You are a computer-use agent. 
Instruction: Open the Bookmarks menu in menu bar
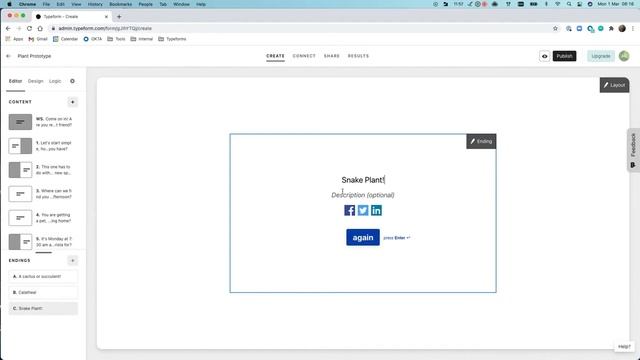coord(120,4)
